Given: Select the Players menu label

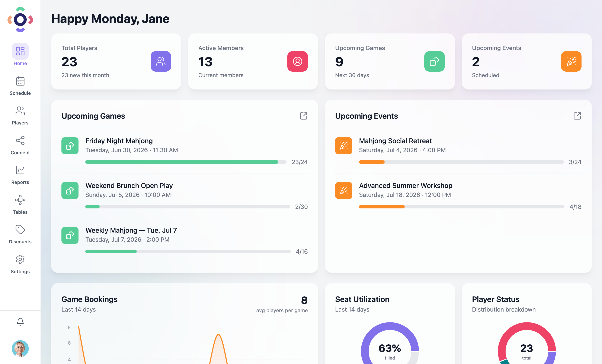Looking at the screenshot, I should coord(20,123).
